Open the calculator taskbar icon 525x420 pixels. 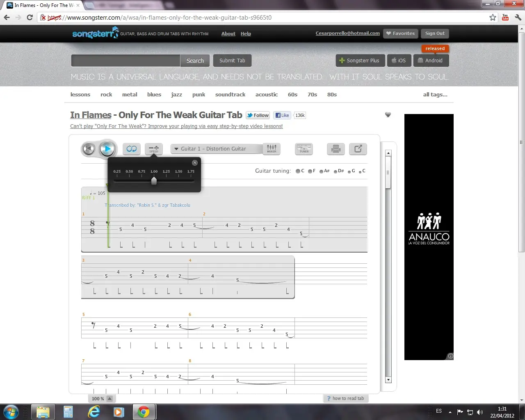coord(68,412)
